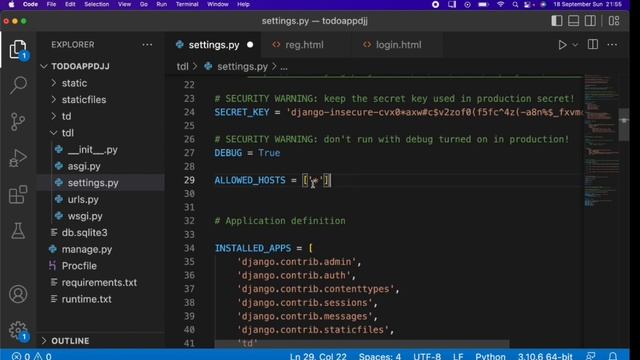Click Ln 29, Col 22 cursor position

point(318,356)
